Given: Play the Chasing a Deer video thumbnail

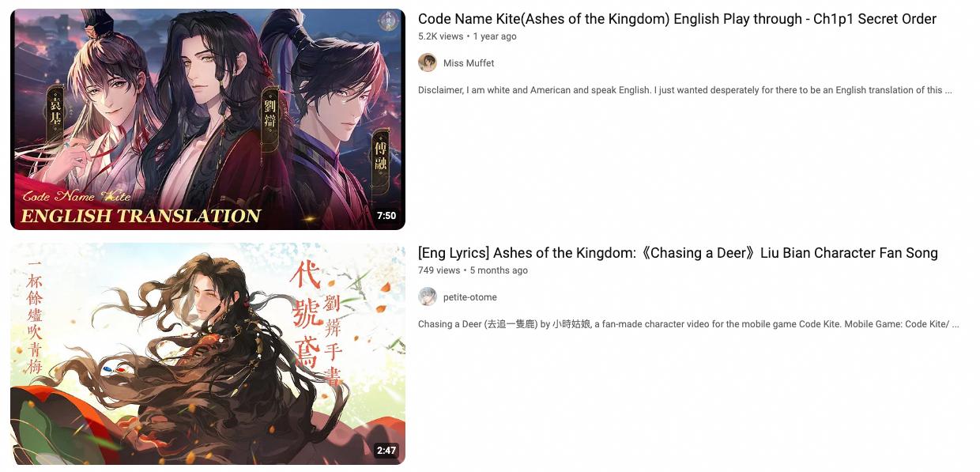Looking at the screenshot, I should [x=208, y=353].
